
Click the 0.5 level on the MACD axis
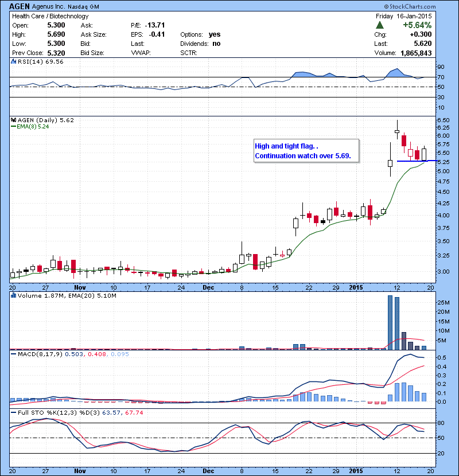coord(442,358)
